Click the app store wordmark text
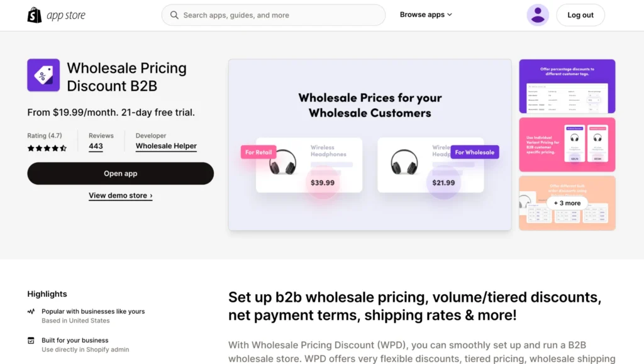The height and width of the screenshot is (364, 644). (x=65, y=15)
